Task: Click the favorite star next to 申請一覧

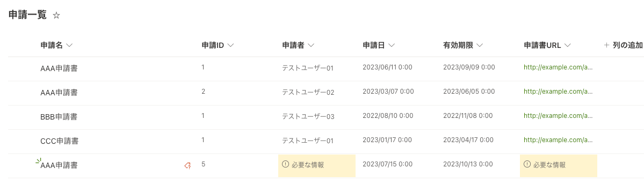Action: click(57, 16)
